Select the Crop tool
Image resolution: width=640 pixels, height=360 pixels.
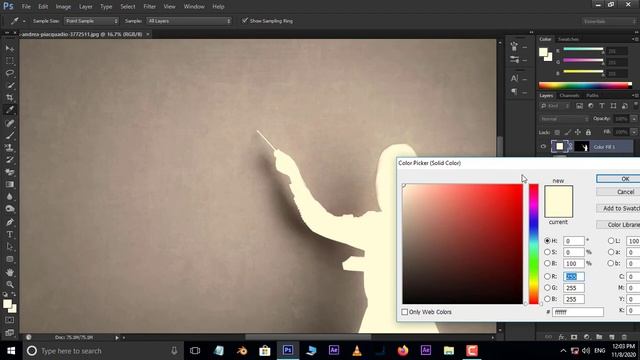tap(10, 98)
